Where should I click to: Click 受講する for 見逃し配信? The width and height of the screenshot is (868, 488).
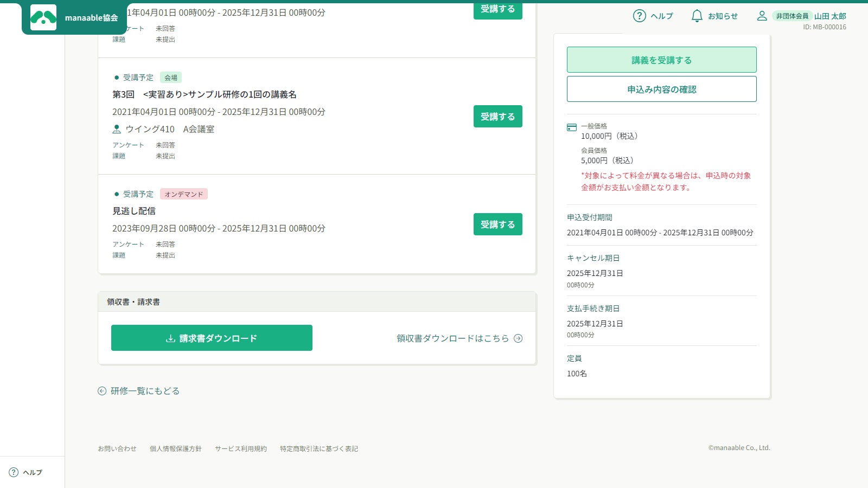(498, 224)
